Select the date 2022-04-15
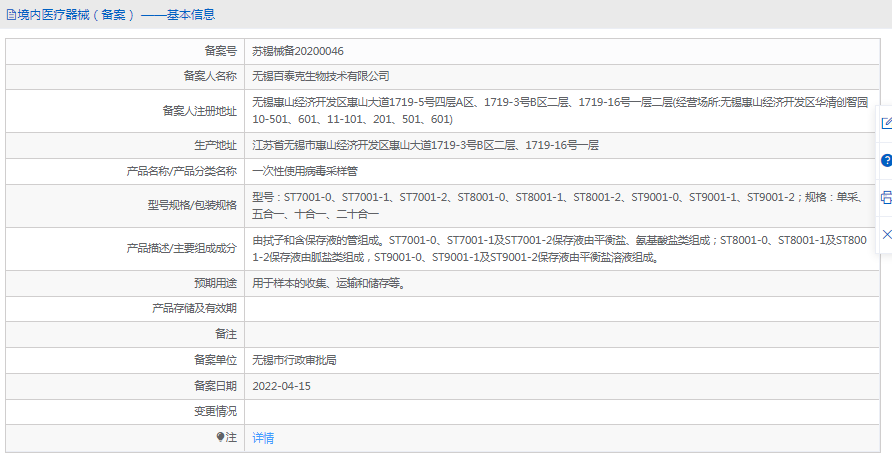This screenshot has height=460, width=892. pyautogui.click(x=282, y=387)
